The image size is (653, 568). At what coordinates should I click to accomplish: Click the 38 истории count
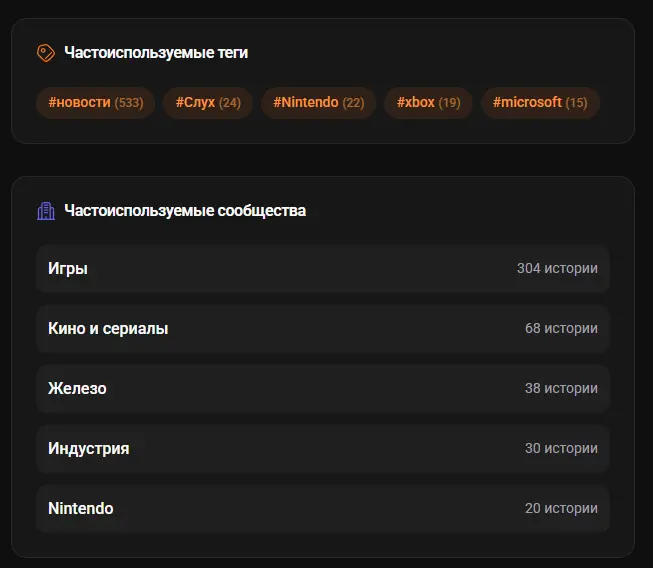pyautogui.click(x=561, y=389)
